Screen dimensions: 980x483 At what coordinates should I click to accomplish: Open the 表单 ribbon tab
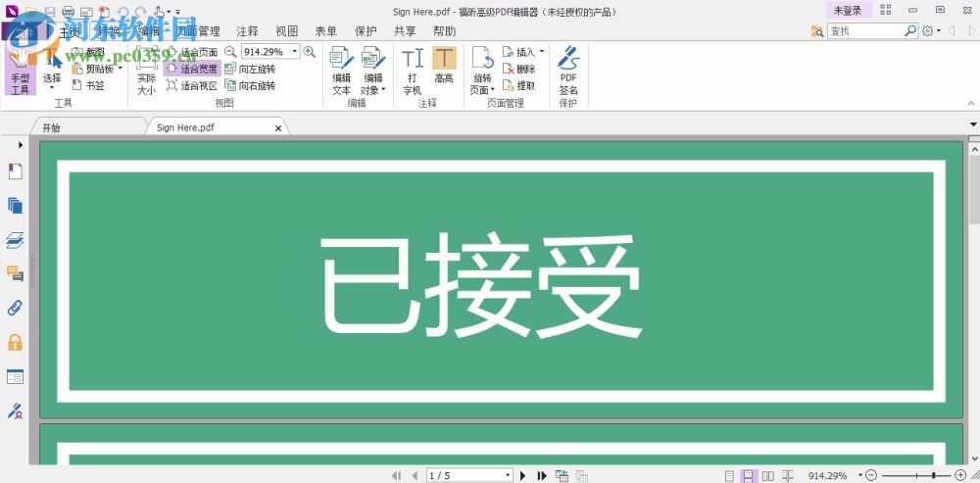[x=325, y=30]
